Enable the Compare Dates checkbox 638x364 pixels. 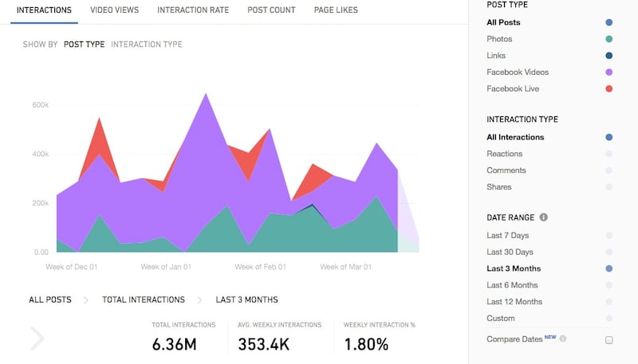click(x=608, y=340)
